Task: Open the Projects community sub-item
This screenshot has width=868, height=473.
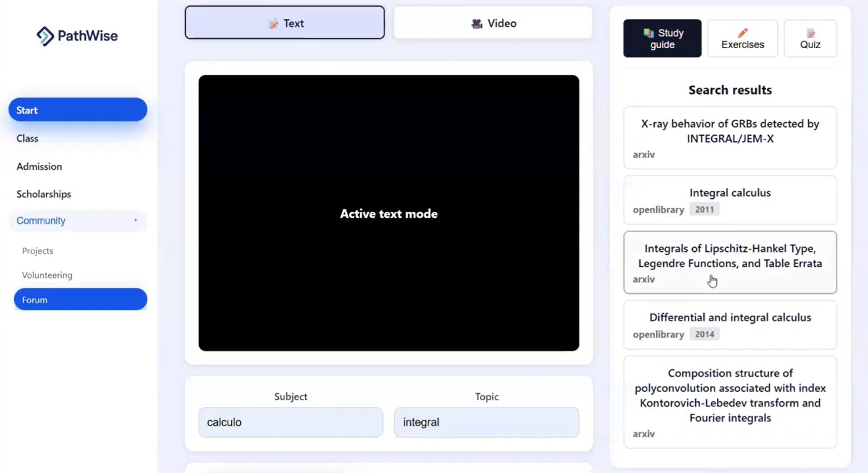Action: point(38,251)
